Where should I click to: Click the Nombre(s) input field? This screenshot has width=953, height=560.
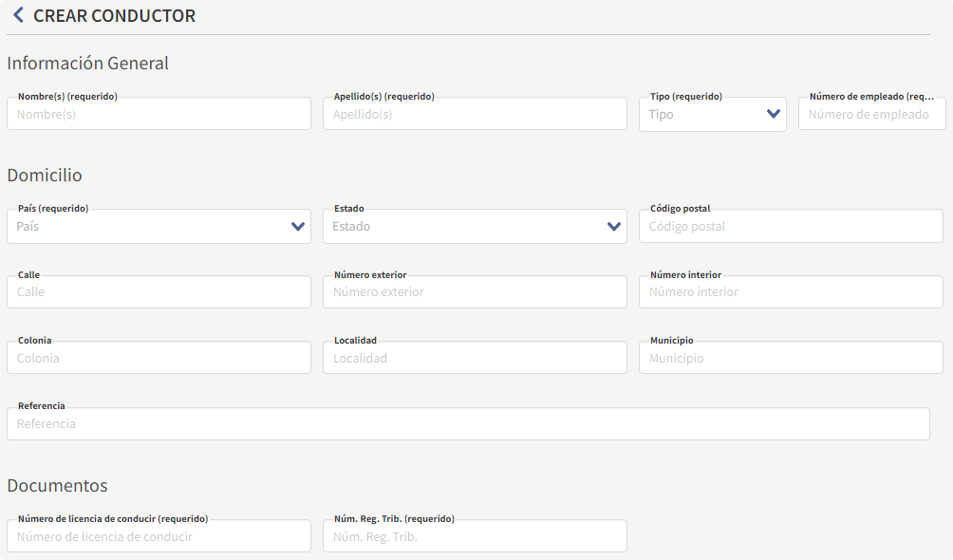click(159, 115)
